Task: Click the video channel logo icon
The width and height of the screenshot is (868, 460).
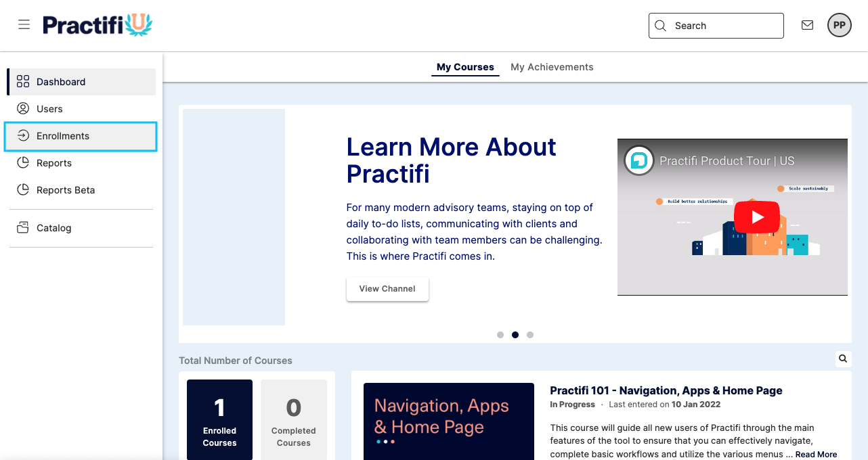Action: tap(638, 161)
